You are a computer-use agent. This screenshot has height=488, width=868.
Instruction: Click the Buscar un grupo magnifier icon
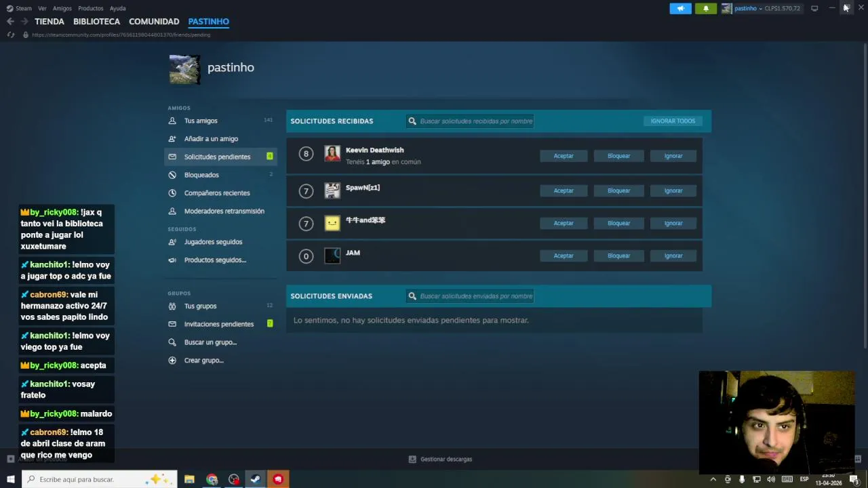[x=172, y=342]
